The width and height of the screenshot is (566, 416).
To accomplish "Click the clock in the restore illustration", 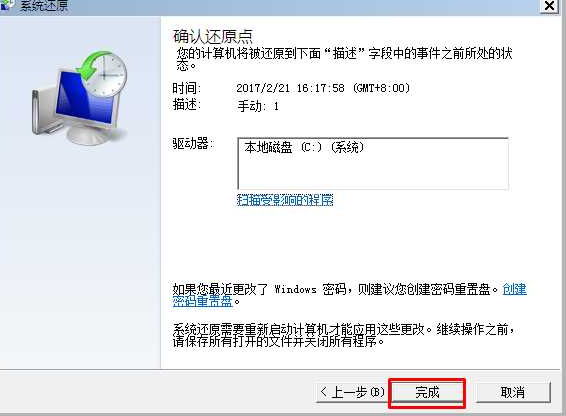I will tap(107, 75).
